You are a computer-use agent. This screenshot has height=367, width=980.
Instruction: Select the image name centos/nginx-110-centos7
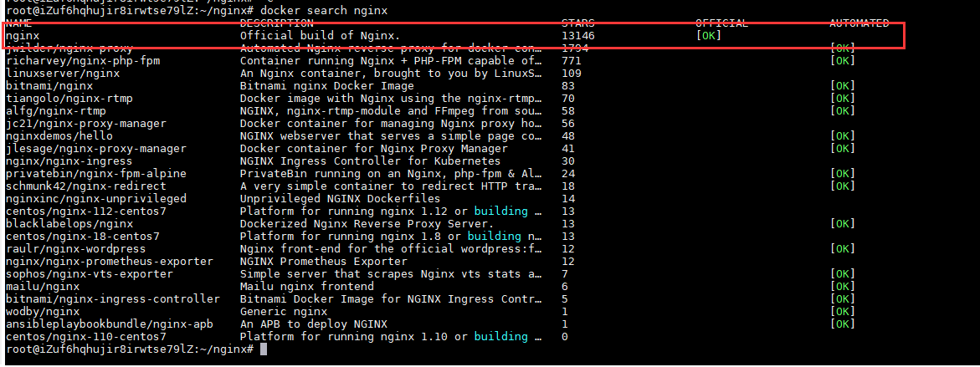[85, 335]
